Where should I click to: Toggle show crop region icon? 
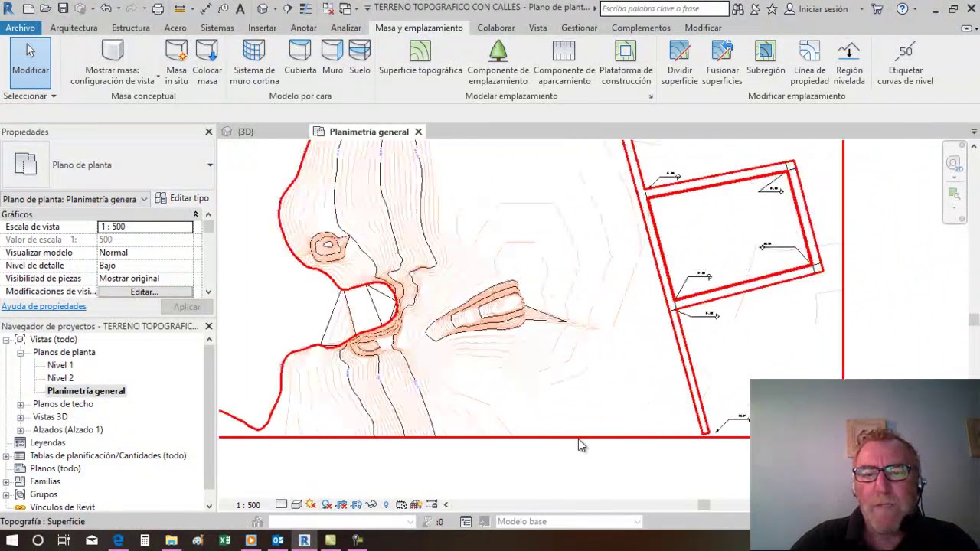pos(356,504)
